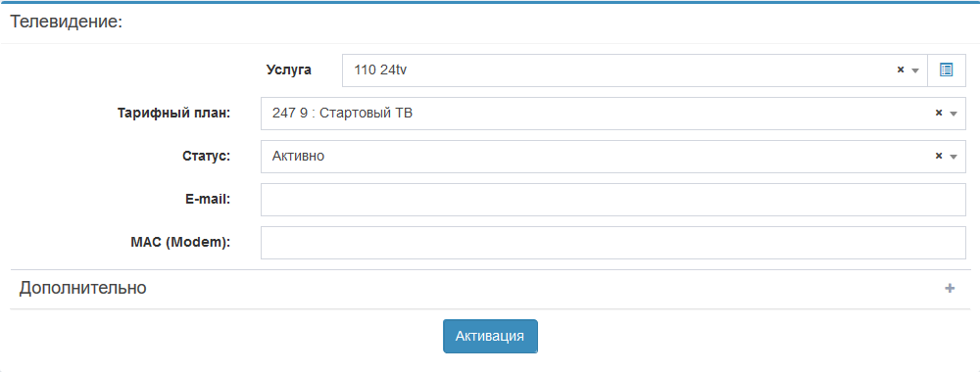This screenshot has width=980, height=372.
Task: Clear the Активно status selection
Action: 939,156
